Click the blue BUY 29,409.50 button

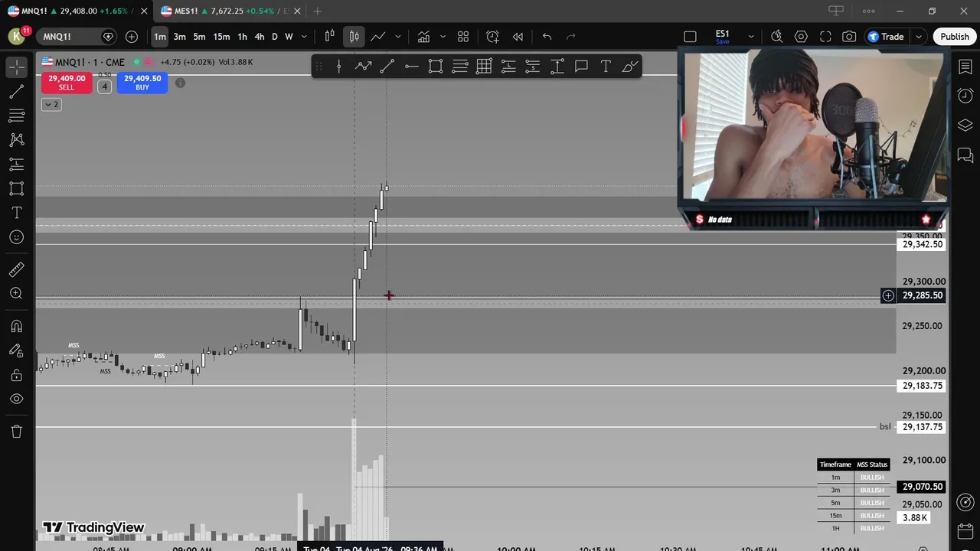click(142, 83)
